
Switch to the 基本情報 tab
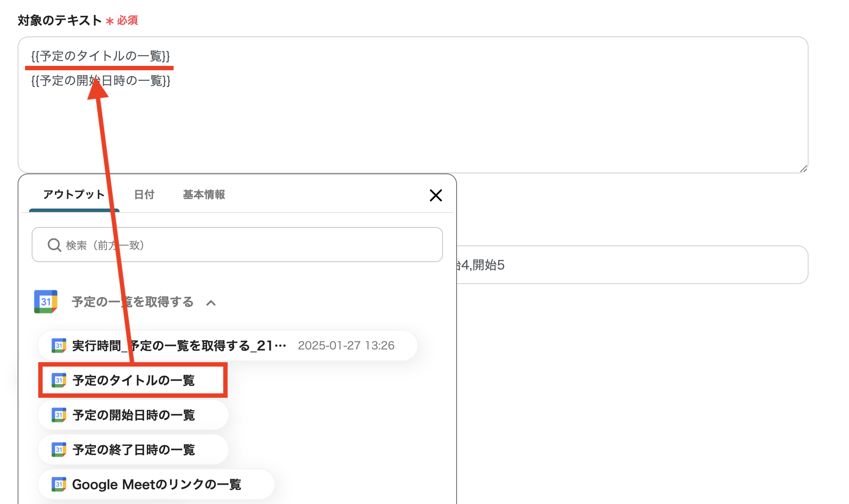203,194
